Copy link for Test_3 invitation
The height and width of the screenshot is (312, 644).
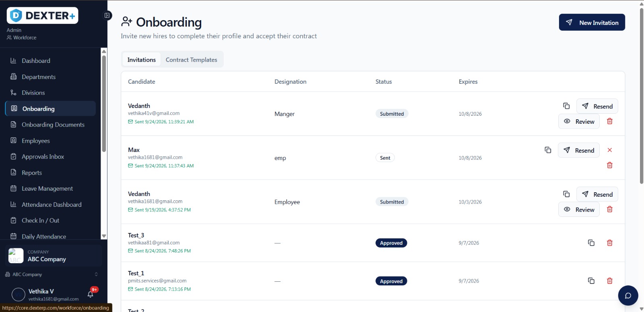tap(591, 243)
